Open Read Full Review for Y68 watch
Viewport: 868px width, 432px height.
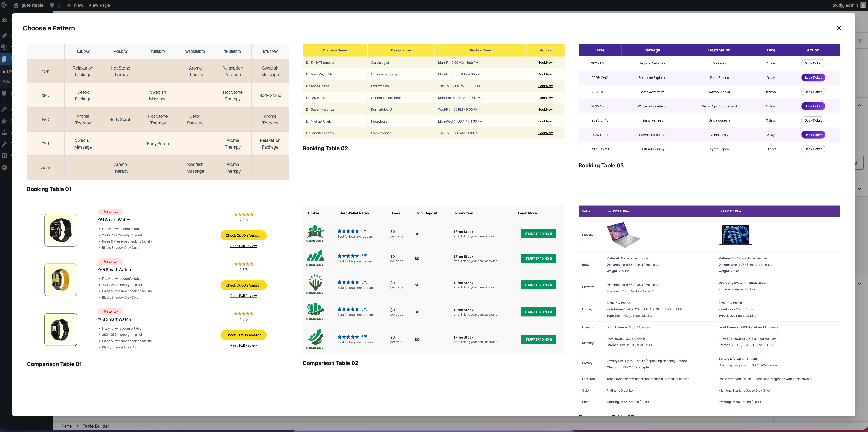(243, 345)
